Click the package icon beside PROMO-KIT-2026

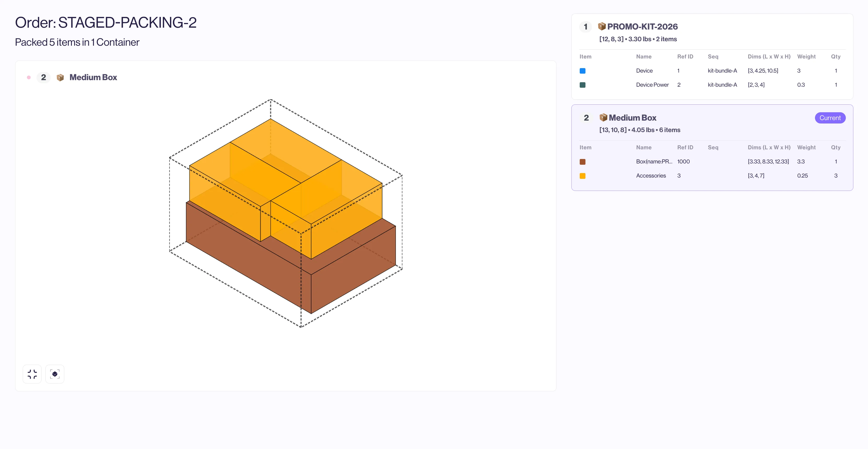(601, 26)
